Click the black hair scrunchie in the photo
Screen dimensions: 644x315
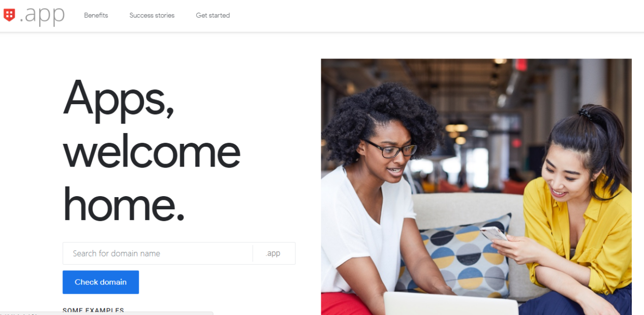click(585, 113)
